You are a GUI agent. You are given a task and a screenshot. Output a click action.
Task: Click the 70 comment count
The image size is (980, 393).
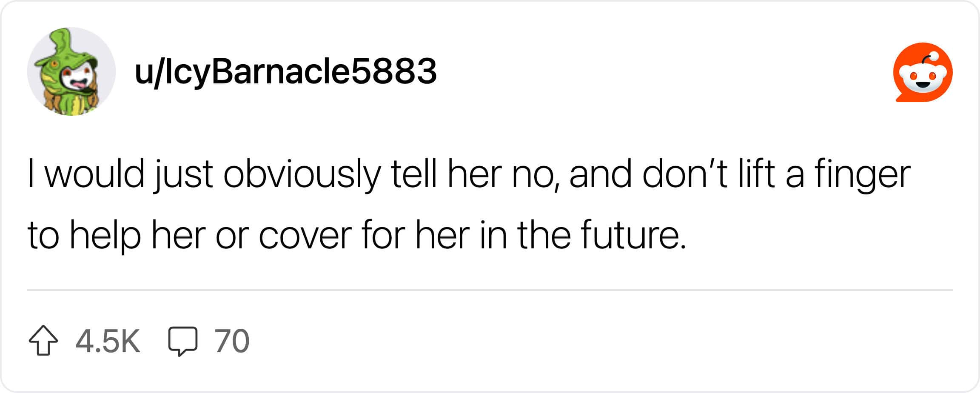click(232, 341)
